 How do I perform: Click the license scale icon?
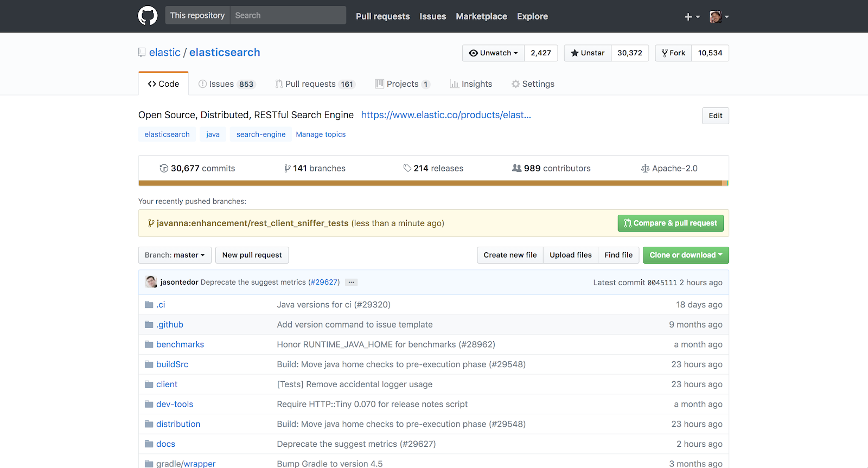pyautogui.click(x=645, y=169)
